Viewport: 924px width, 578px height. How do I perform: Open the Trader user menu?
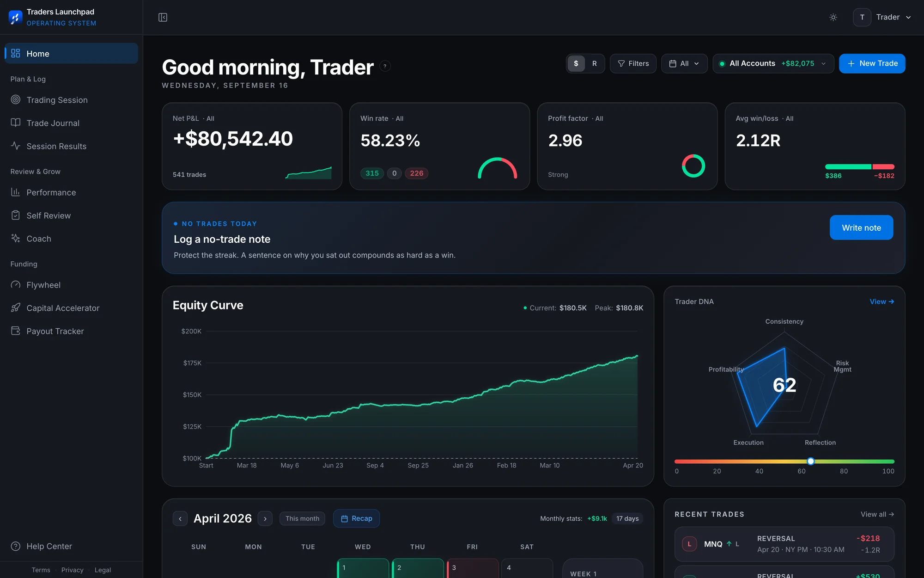point(882,17)
